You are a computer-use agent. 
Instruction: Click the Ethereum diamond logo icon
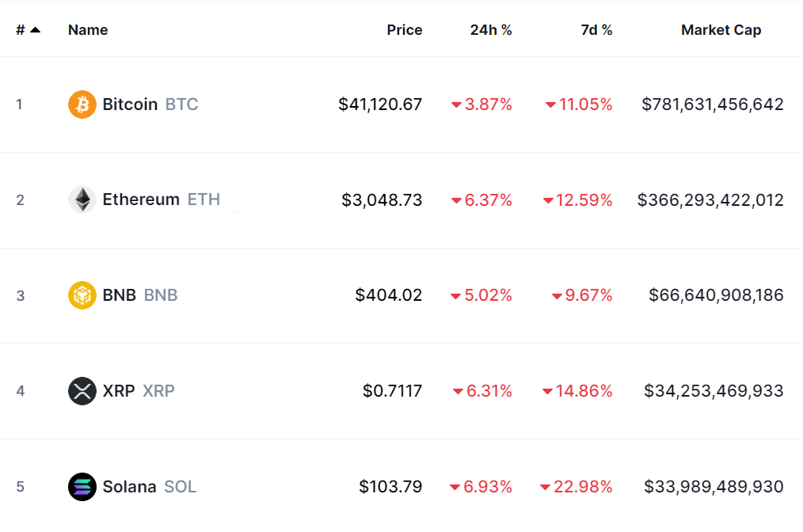[82, 199]
